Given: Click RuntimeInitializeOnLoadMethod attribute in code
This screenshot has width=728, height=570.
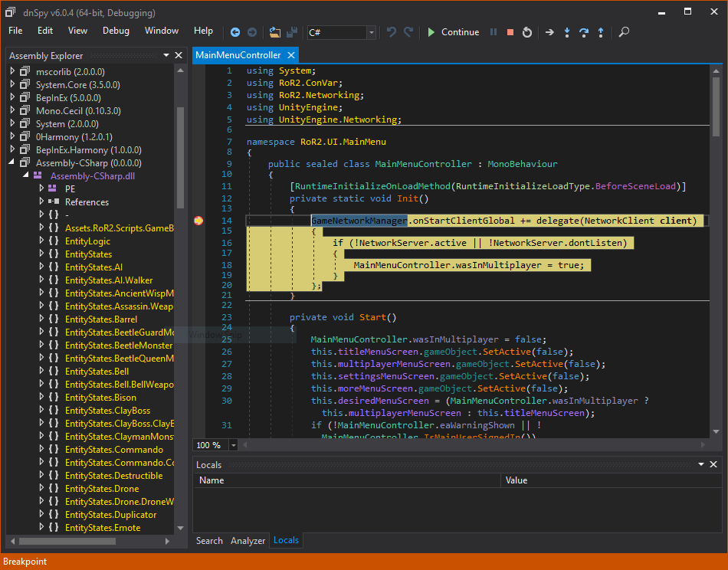Looking at the screenshot, I should click(x=373, y=186).
